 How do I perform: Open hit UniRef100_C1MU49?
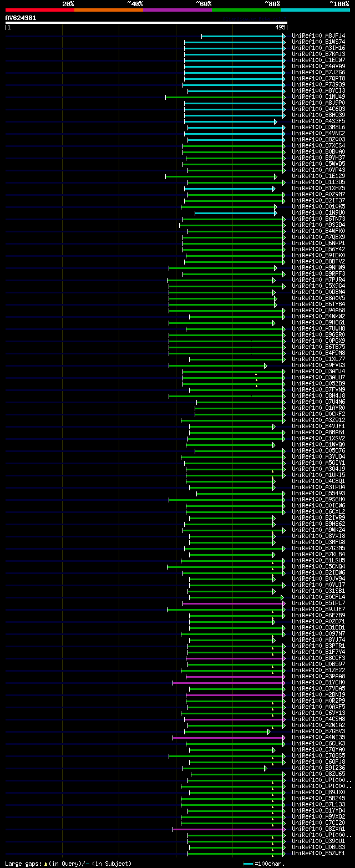(x=318, y=97)
